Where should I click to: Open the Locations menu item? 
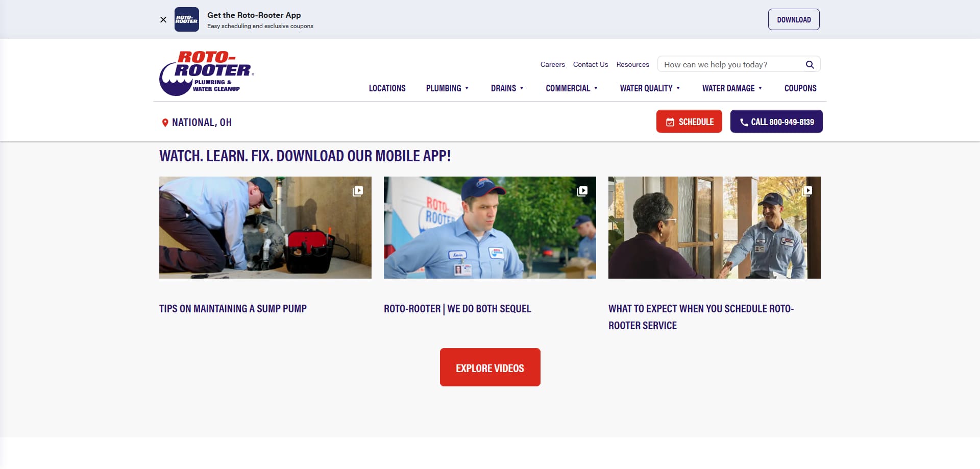[387, 88]
